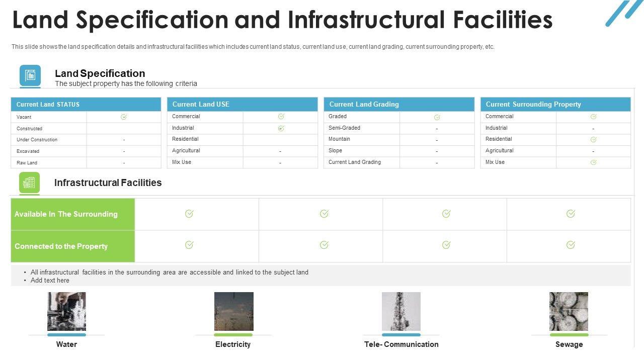Image resolution: width=644 pixels, height=362 pixels.
Task: Open the Tele-Communication tower thumbnail
Action: point(401,312)
